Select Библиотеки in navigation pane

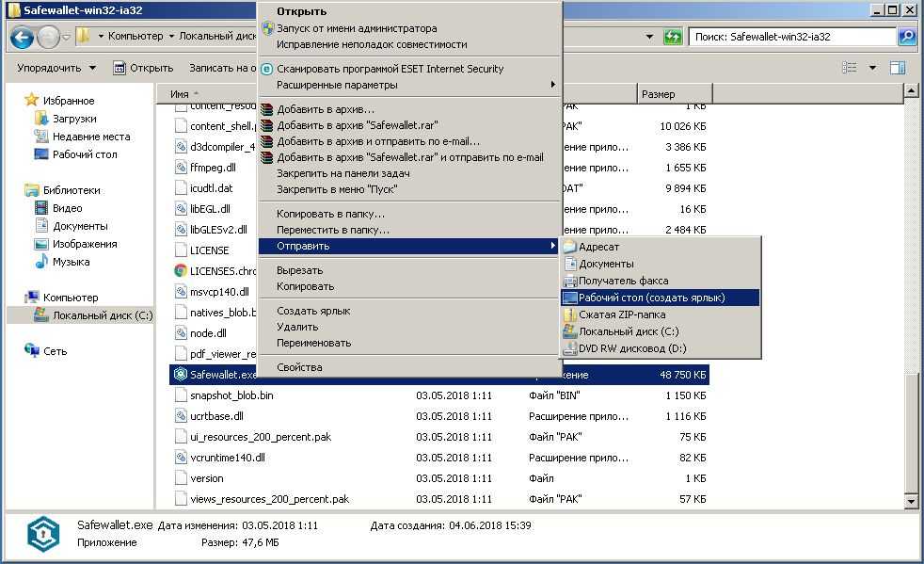[72, 190]
